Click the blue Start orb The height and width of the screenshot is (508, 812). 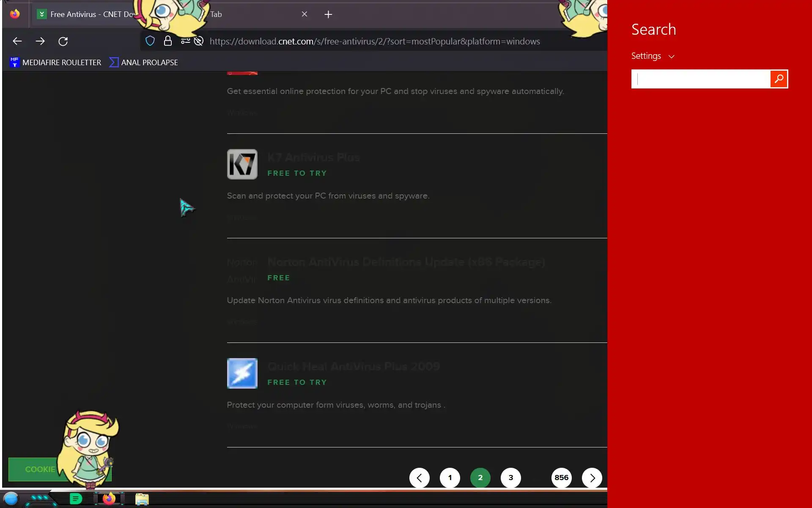point(11,499)
